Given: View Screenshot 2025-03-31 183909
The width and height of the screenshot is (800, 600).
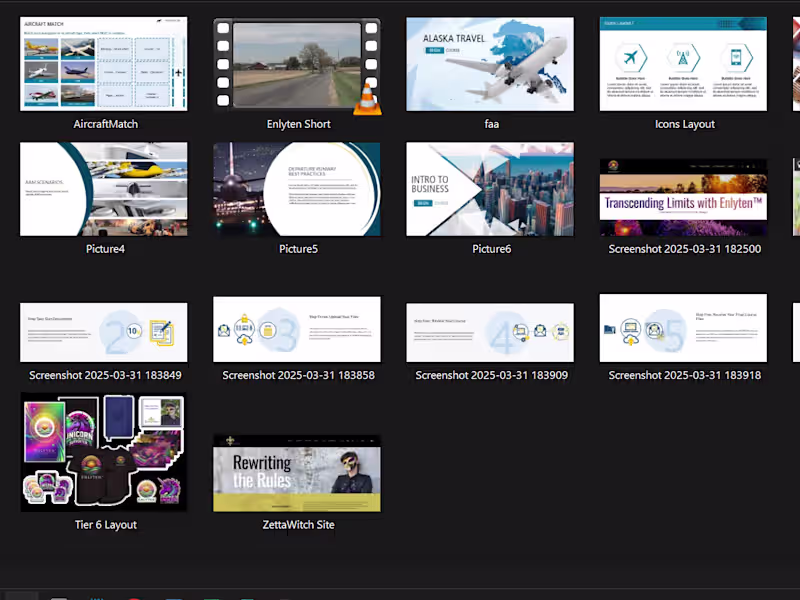Looking at the screenshot, I should [x=491, y=328].
